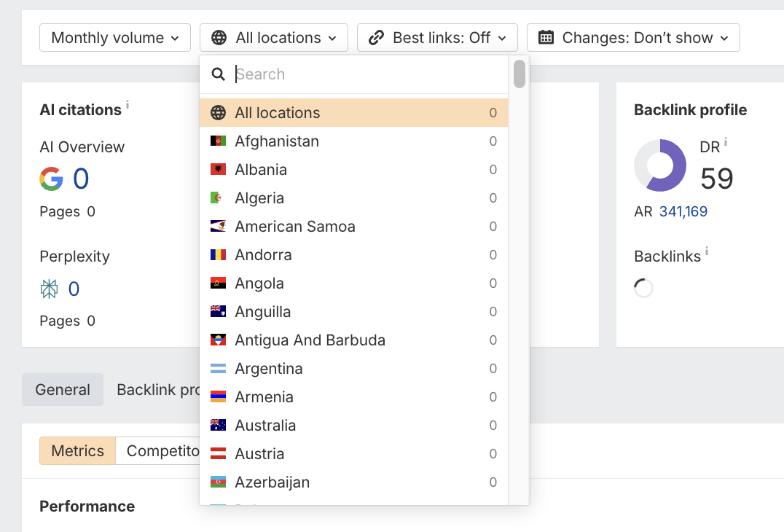Click the Antigua And Barbuda flag icon

pyautogui.click(x=218, y=340)
